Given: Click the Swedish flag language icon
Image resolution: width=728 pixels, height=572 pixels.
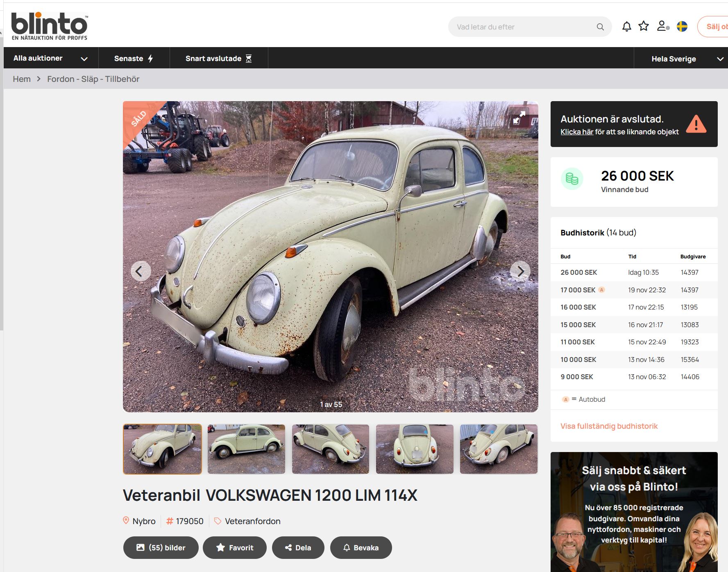Looking at the screenshot, I should (x=682, y=26).
